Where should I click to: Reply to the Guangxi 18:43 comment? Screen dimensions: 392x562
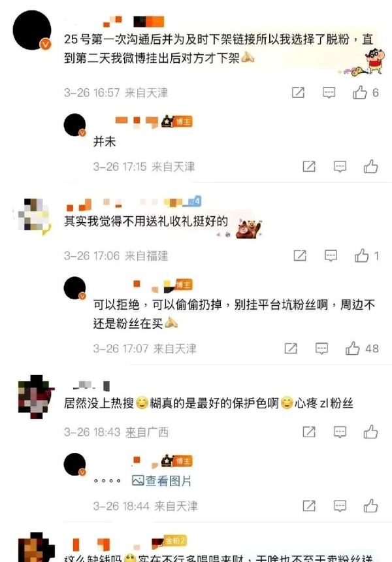click(340, 432)
